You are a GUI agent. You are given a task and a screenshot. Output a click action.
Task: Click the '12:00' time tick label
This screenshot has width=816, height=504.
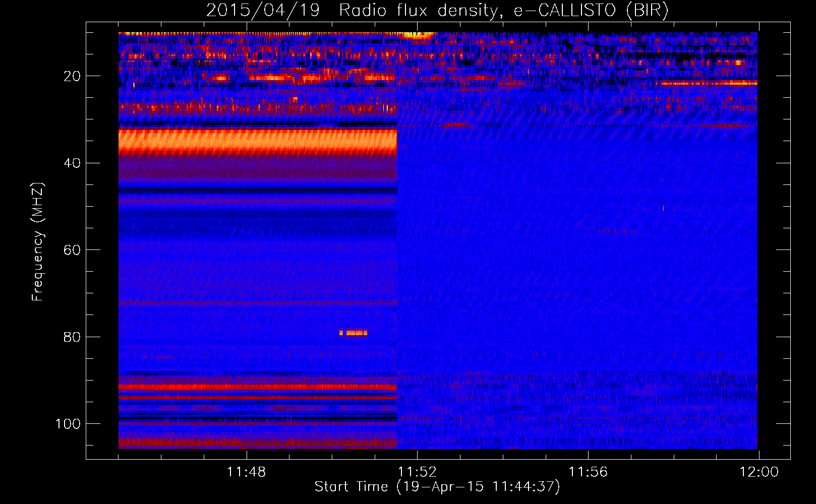click(x=759, y=472)
